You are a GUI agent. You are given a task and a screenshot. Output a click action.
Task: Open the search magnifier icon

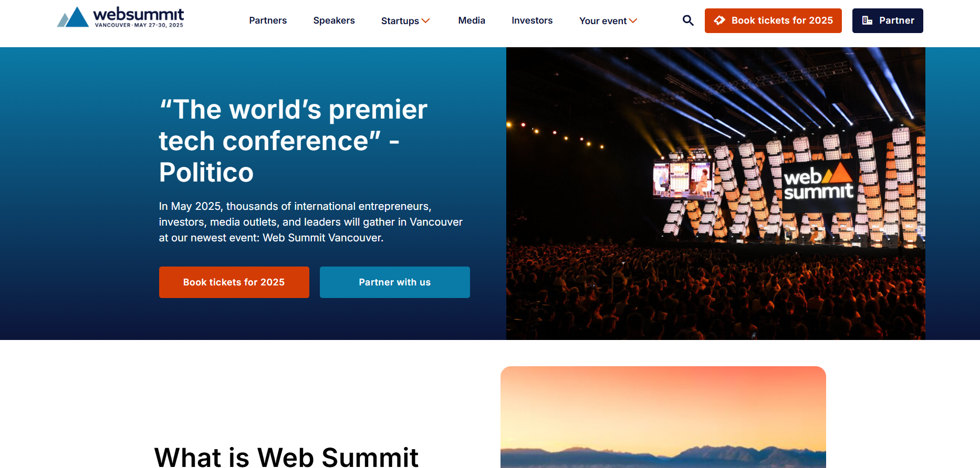[688, 20]
